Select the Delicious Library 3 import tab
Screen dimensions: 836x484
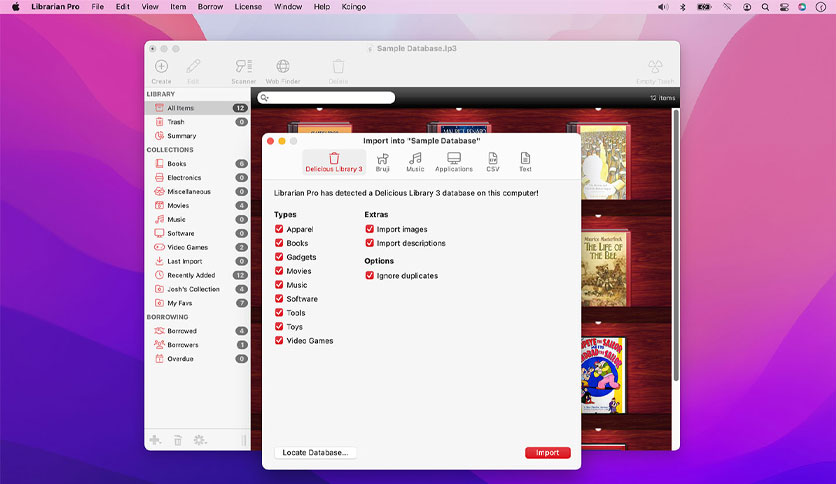[x=334, y=162]
